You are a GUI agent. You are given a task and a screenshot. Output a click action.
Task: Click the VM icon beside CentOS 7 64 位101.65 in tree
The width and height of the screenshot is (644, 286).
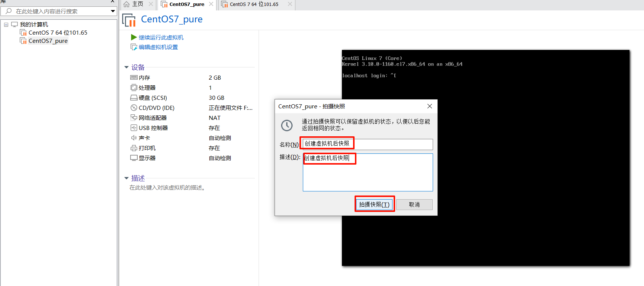(23, 32)
